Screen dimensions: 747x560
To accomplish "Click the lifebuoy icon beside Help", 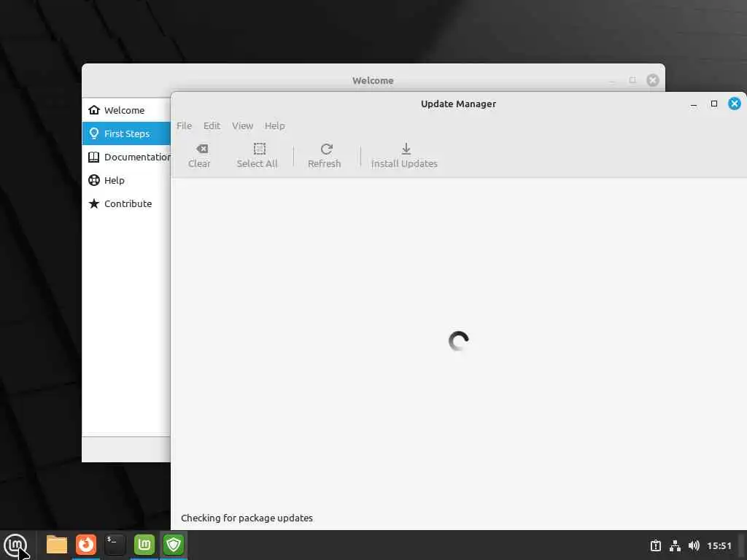I will [94, 180].
